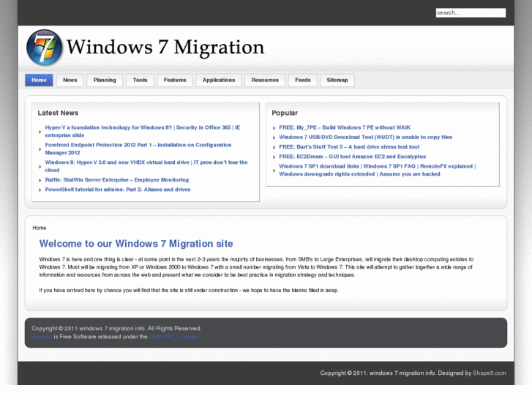Click arrow bullet beside USB/DVD Download Tool link

(274, 138)
